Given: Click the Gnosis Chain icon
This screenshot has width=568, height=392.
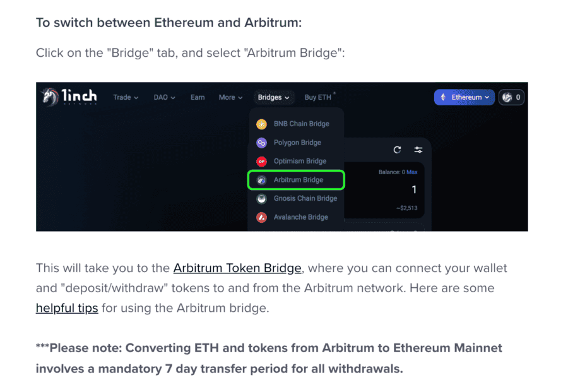Looking at the screenshot, I should (x=261, y=199).
